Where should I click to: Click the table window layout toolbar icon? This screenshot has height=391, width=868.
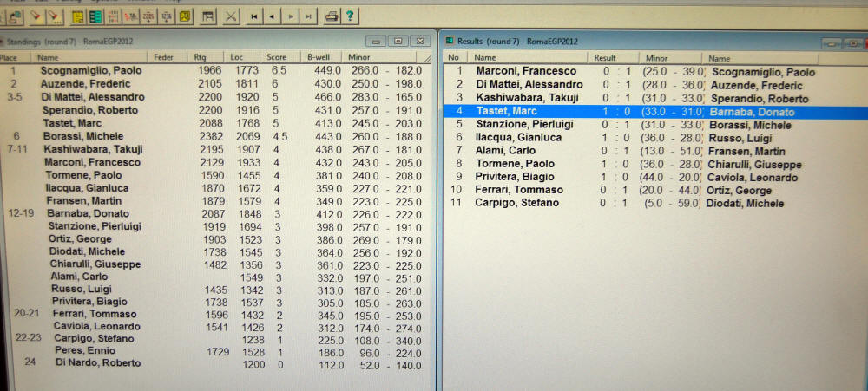(208, 16)
